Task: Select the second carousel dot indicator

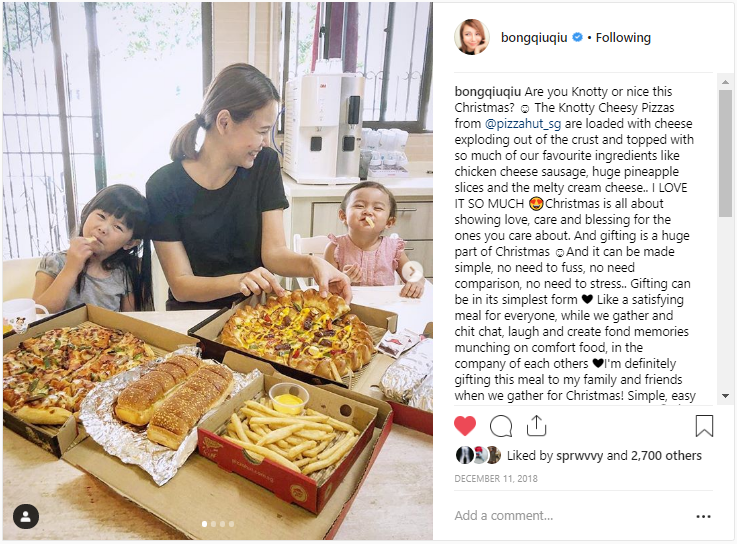Action: pos(213,524)
